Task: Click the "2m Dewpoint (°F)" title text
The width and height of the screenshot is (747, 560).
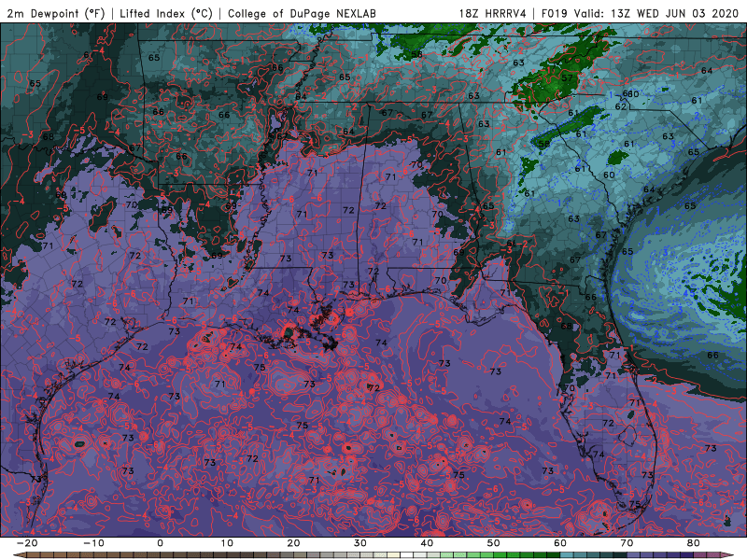Action: [x=55, y=13]
